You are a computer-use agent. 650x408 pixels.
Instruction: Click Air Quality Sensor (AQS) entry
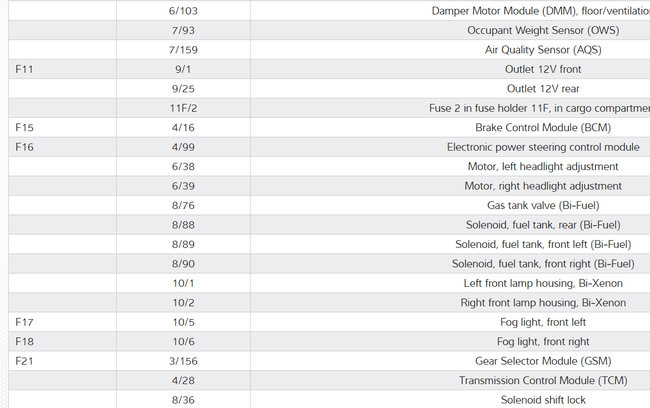coord(543,50)
